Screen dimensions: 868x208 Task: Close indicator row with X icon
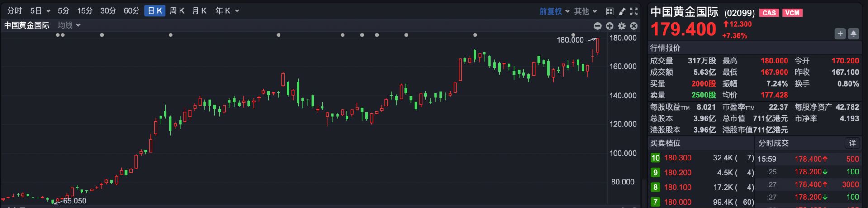pos(634,26)
